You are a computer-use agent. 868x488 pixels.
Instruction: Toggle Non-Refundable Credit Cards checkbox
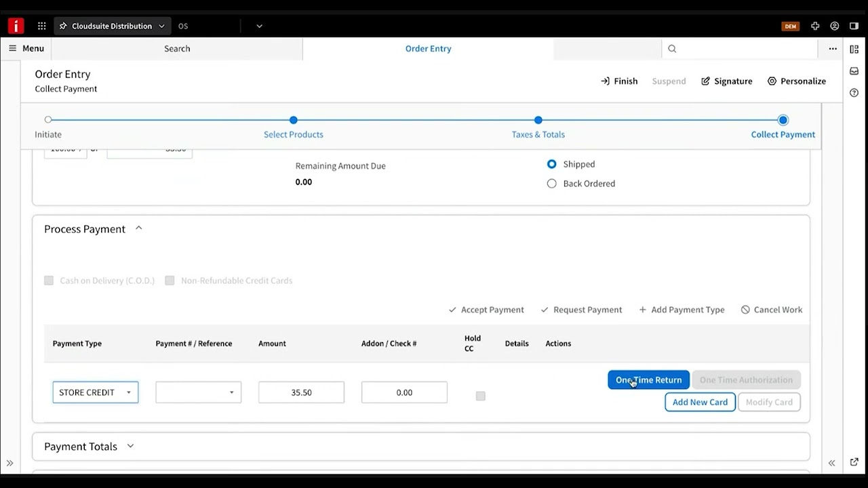170,281
